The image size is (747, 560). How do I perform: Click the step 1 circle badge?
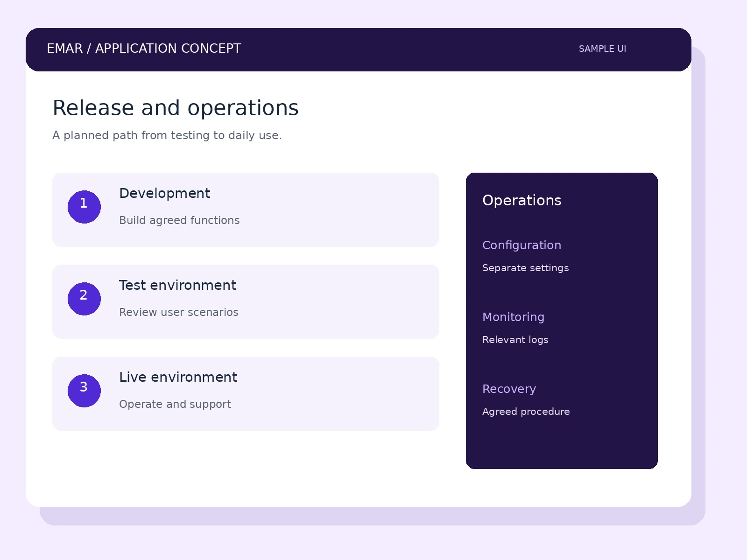click(84, 207)
